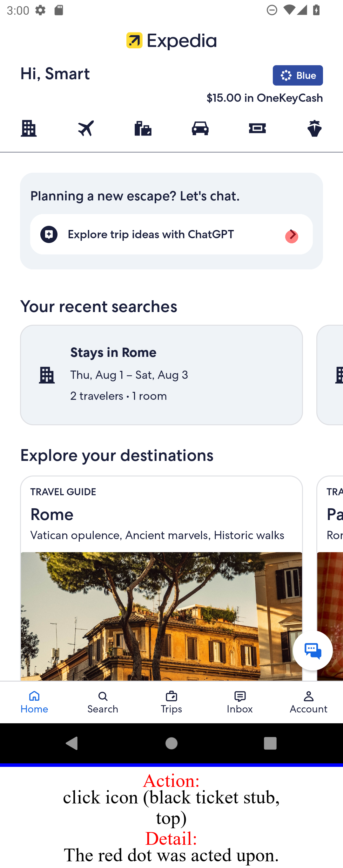343x868 pixels.
Task: Open the virtual agent chat bubble
Action: [313, 650]
